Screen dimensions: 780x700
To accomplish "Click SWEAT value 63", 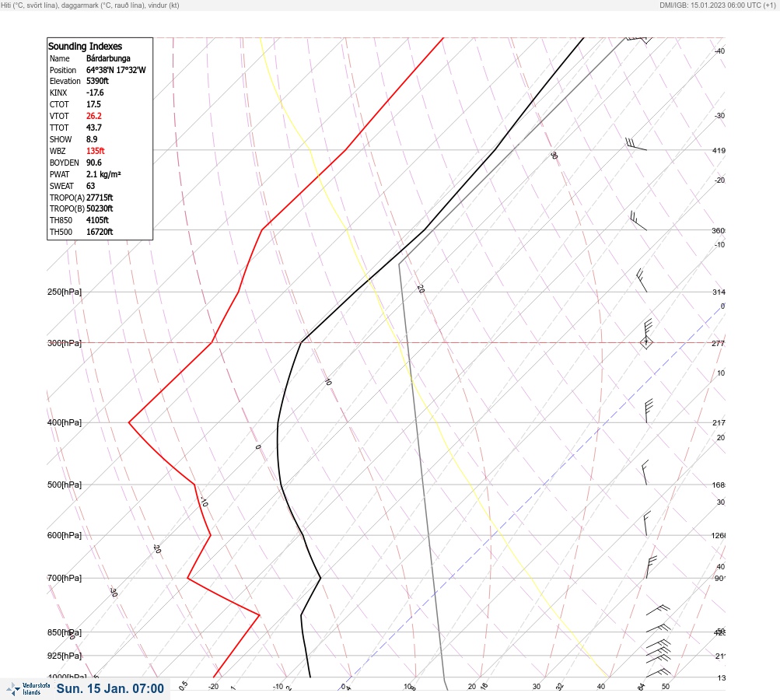I will 90,186.
